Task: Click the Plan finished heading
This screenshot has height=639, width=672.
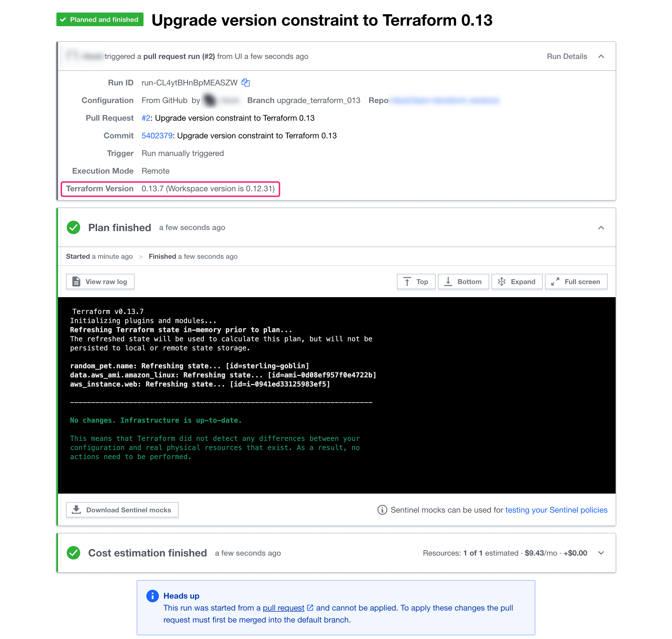Action: (x=119, y=227)
